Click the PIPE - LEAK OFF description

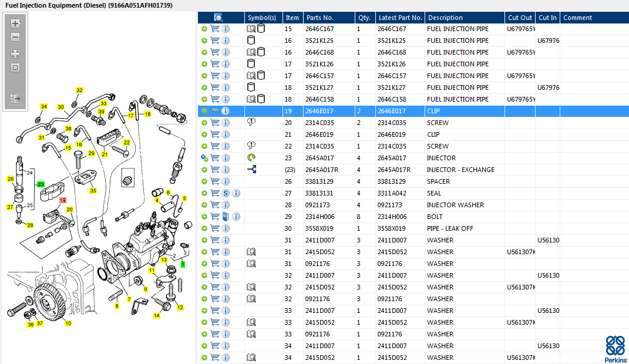[450, 228]
